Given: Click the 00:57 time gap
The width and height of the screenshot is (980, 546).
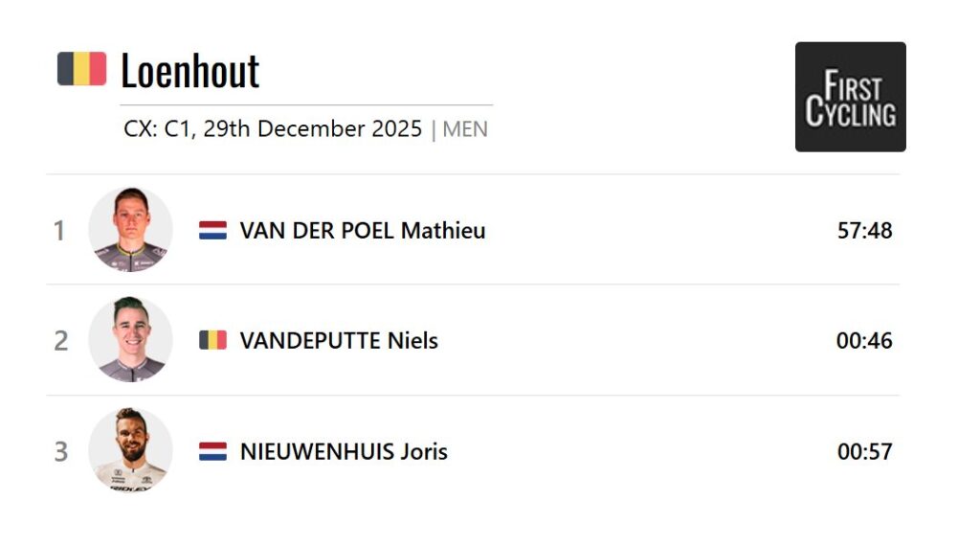Looking at the screenshot, I should click(864, 451).
